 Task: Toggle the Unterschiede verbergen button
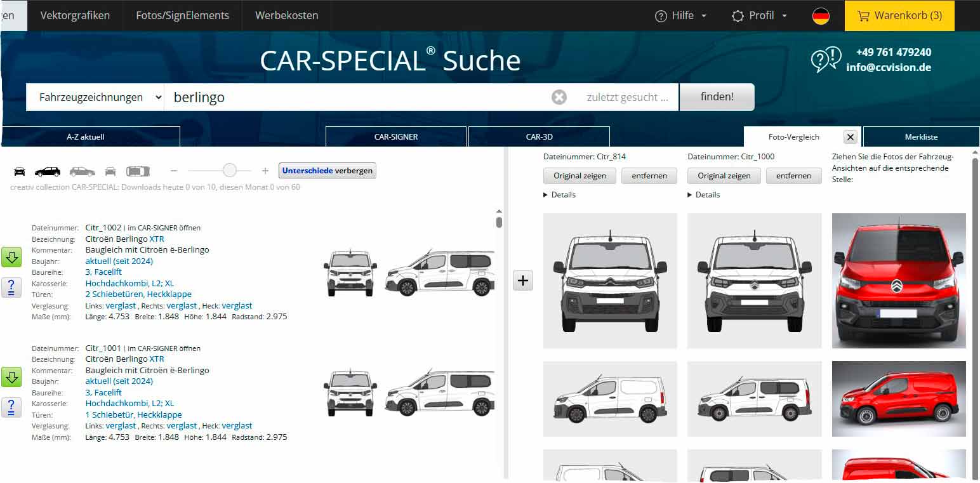point(328,171)
